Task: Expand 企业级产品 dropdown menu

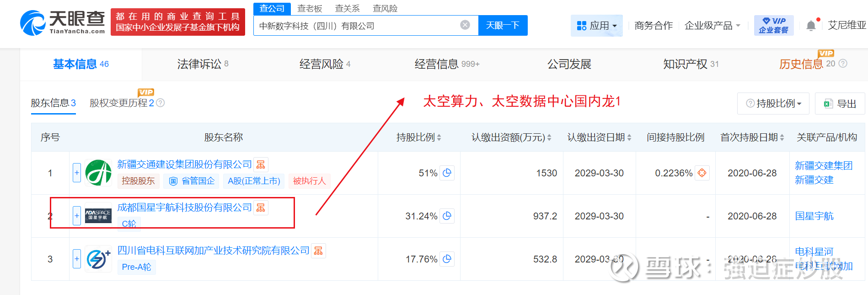Action: click(712, 26)
